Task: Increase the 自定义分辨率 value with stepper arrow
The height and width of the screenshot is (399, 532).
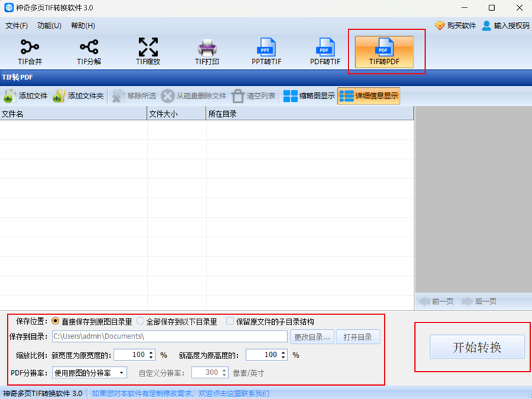Action: point(223,370)
